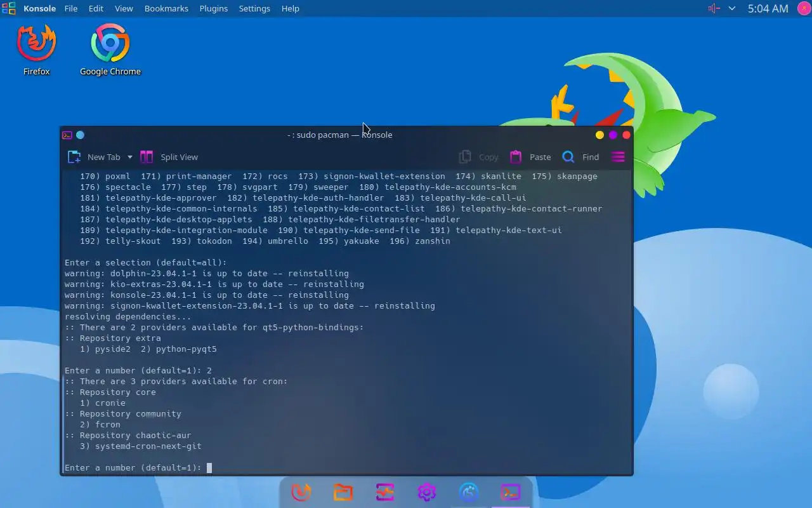Screen dimensions: 812x508
Task: Click the terminal prompt cursor after default=1
Action: coord(209,468)
